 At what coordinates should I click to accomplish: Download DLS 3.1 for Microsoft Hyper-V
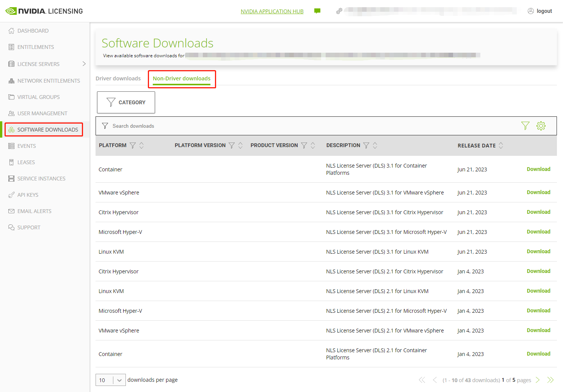click(538, 232)
